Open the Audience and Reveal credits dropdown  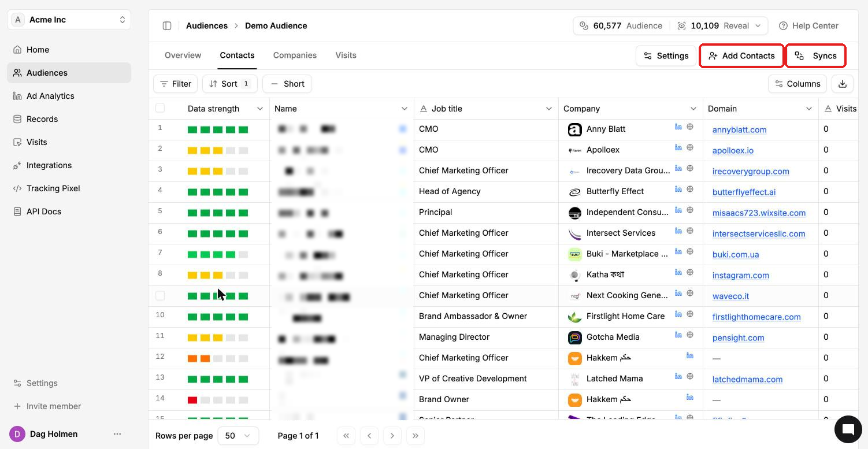pyautogui.click(x=670, y=25)
